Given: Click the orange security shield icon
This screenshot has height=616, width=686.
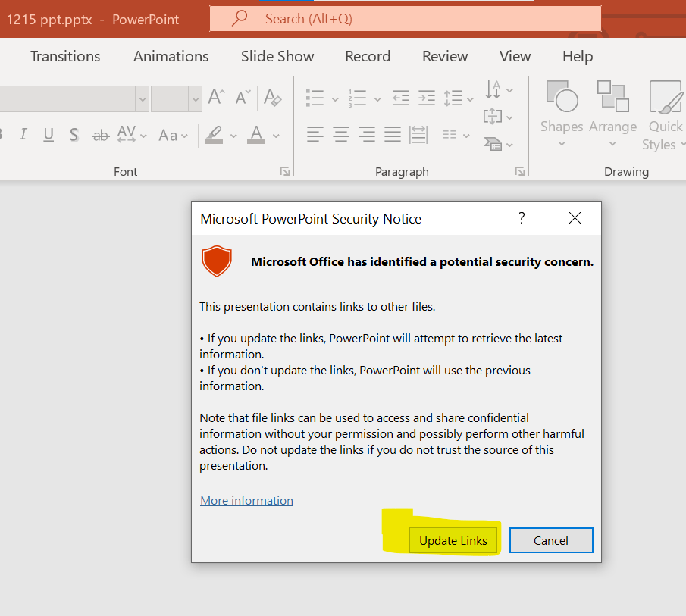Looking at the screenshot, I should point(217,261).
